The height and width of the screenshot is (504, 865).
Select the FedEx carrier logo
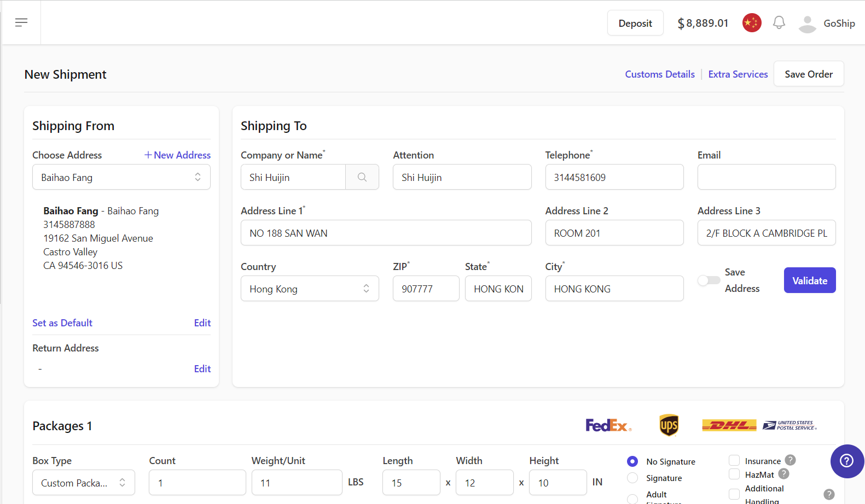608,425
